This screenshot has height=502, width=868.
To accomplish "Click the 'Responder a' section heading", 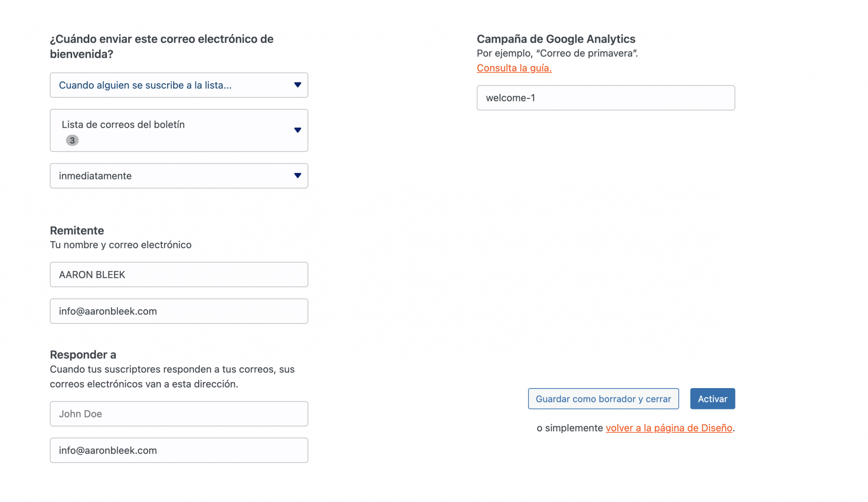I will pos(83,355).
